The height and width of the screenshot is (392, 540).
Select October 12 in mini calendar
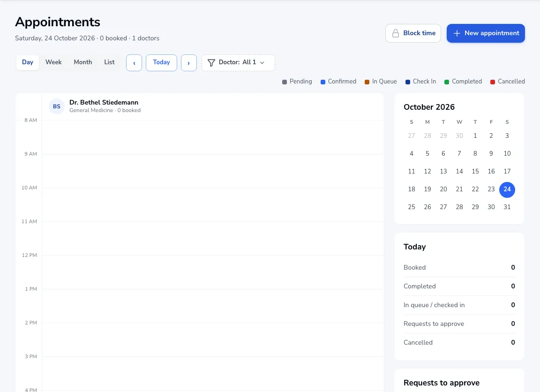[427, 172]
